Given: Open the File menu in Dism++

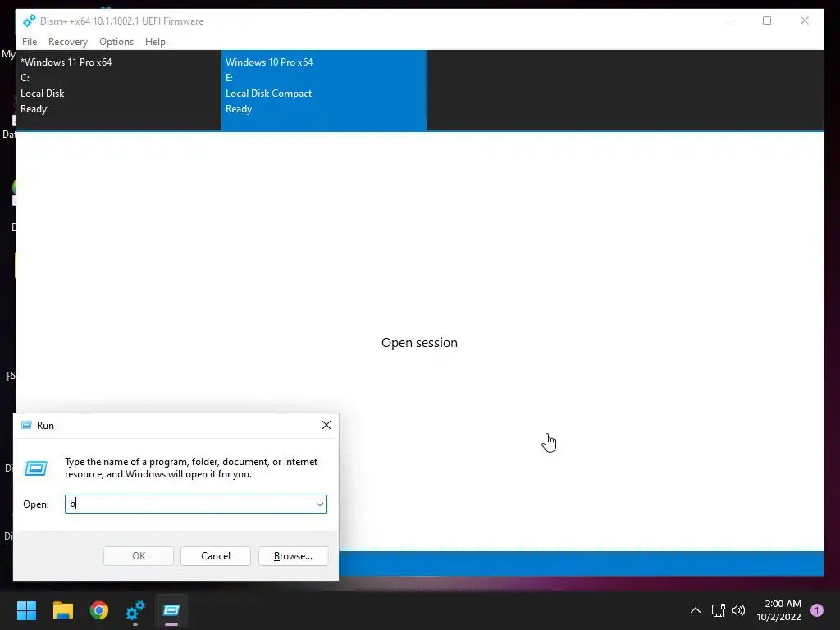Looking at the screenshot, I should coord(30,42).
